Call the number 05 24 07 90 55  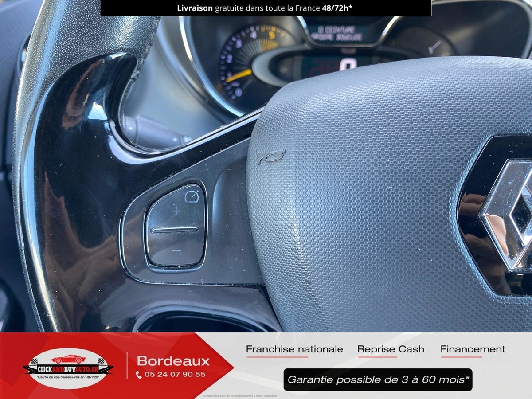(x=175, y=374)
